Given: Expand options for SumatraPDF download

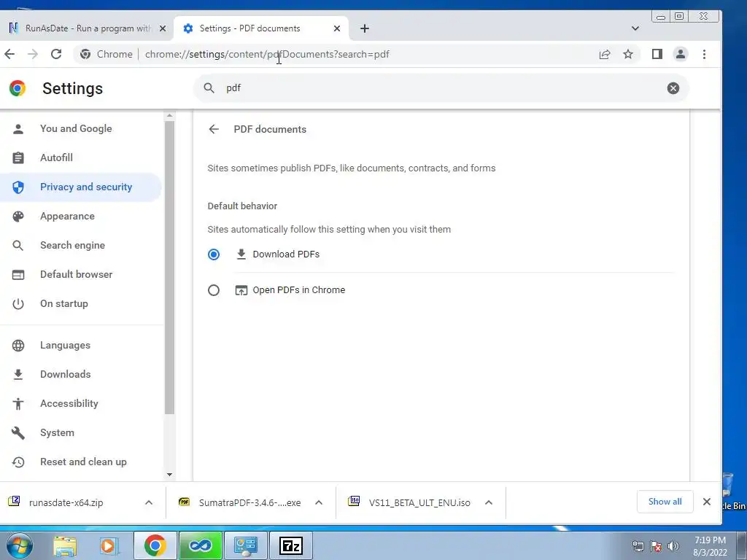Looking at the screenshot, I should click(x=319, y=502).
